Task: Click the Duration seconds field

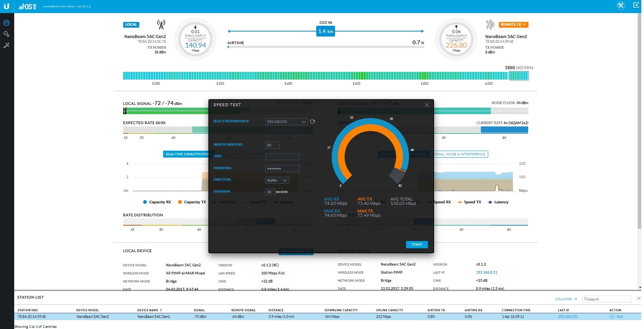Action: [270, 192]
